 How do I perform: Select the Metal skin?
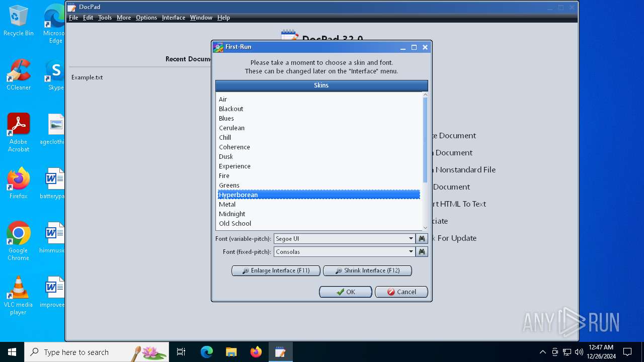pyautogui.click(x=319, y=204)
